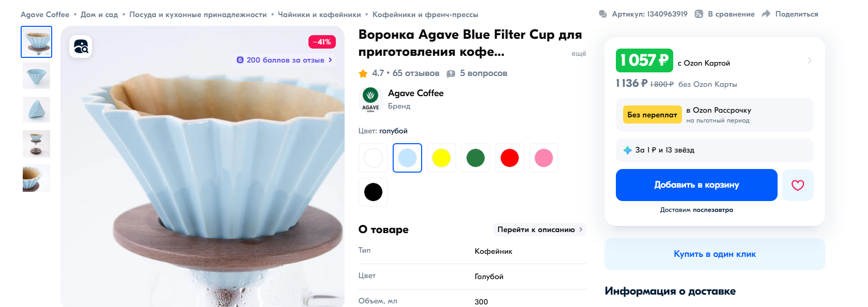Choose the red color swatch
868x307 pixels.
pos(509,158)
